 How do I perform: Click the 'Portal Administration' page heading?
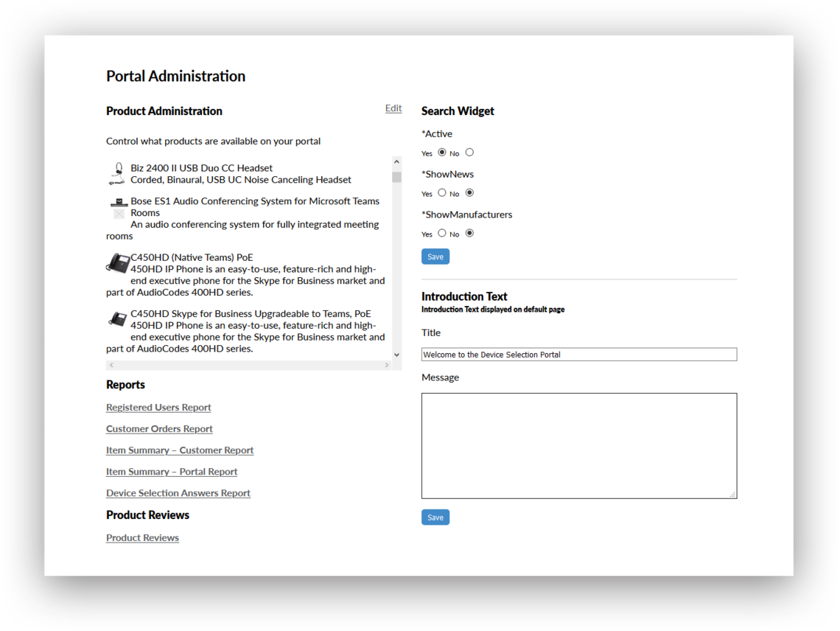point(175,76)
